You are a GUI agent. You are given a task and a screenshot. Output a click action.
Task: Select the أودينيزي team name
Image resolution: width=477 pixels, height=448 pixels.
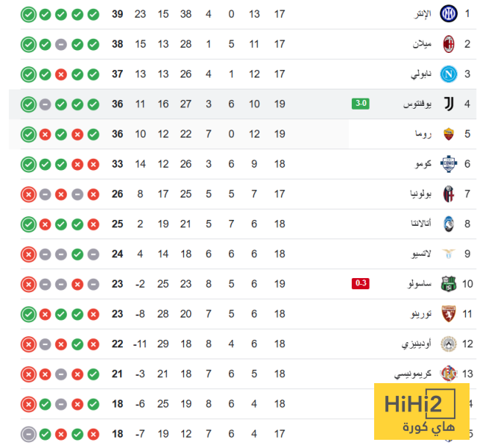pyautogui.click(x=414, y=344)
